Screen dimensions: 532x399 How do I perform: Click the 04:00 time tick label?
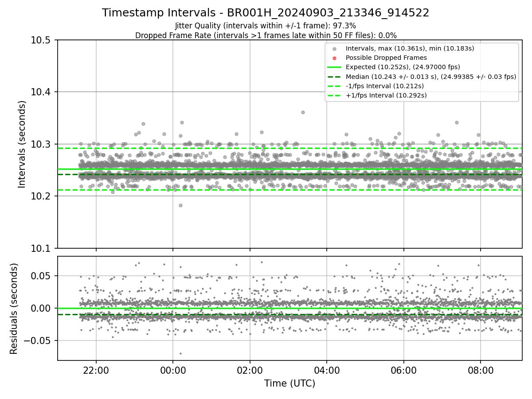pyautogui.click(x=327, y=370)
